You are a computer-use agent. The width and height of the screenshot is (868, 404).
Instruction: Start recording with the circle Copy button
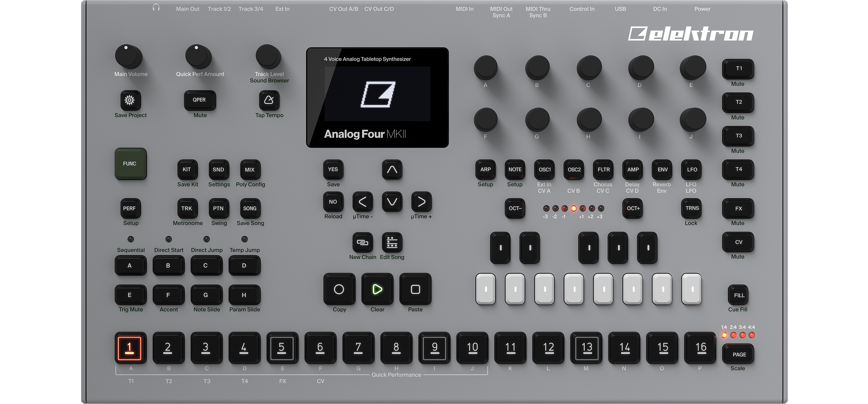coord(339,289)
